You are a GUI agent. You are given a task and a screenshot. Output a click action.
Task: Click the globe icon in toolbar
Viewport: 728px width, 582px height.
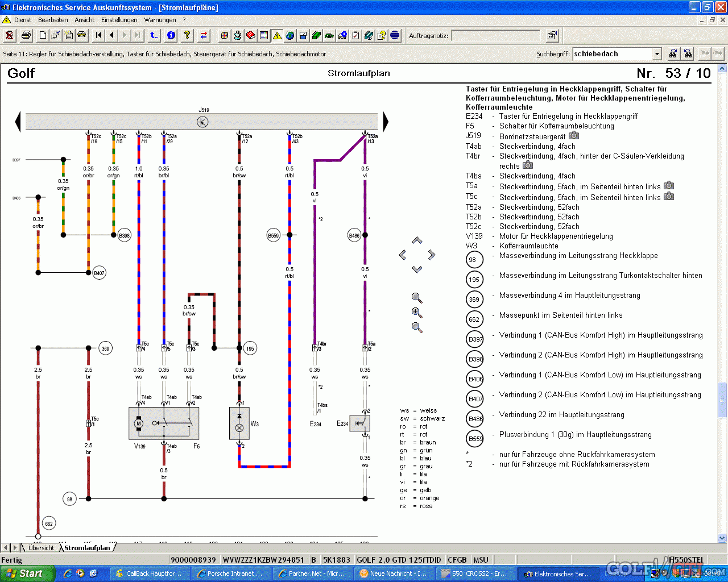(290, 35)
